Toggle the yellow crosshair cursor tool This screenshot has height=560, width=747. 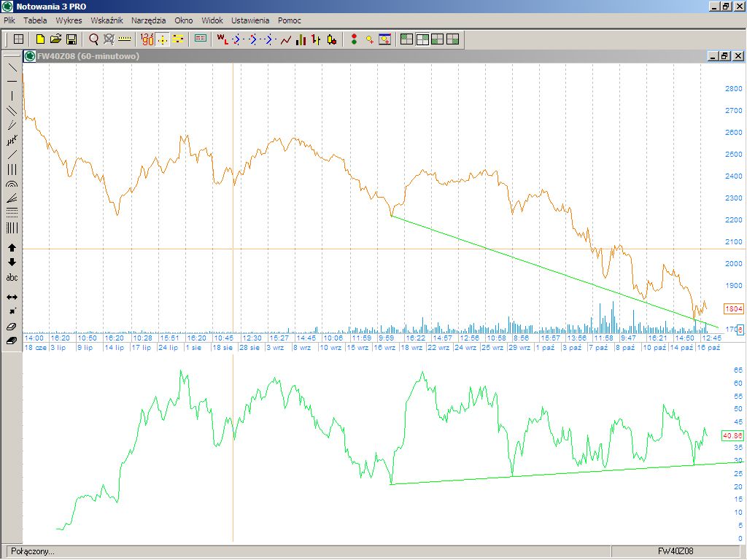[163, 39]
